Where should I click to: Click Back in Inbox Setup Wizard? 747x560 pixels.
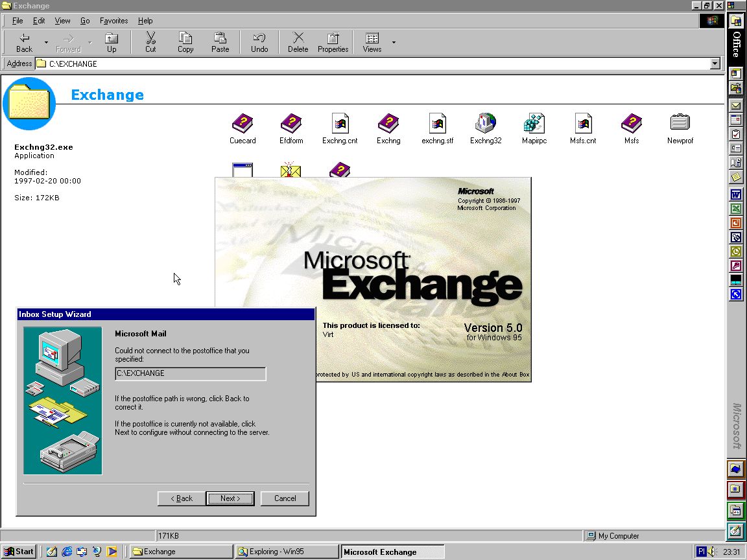(x=182, y=498)
